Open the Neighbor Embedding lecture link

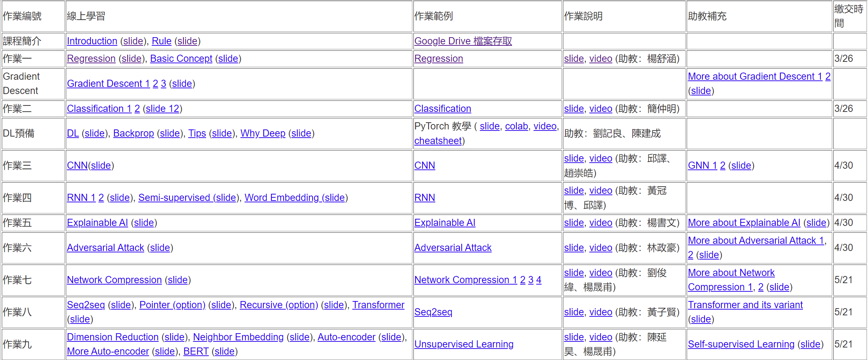239,337
